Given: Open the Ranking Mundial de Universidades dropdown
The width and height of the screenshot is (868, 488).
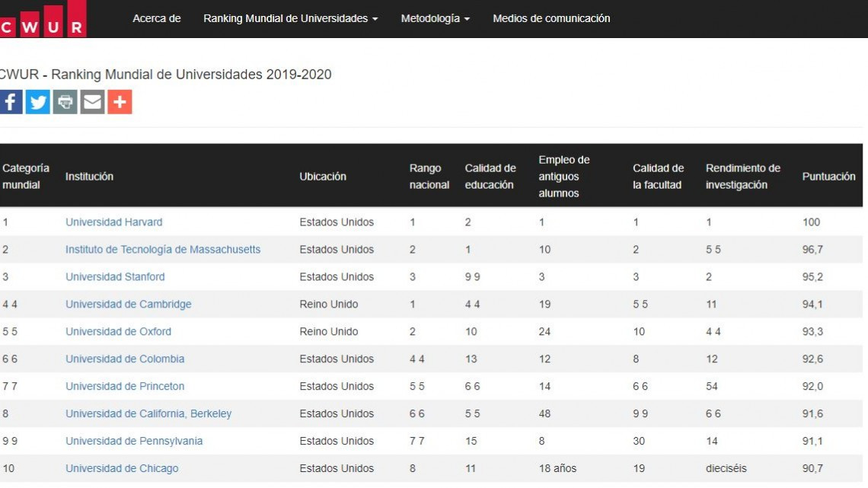Looking at the screenshot, I should [290, 18].
